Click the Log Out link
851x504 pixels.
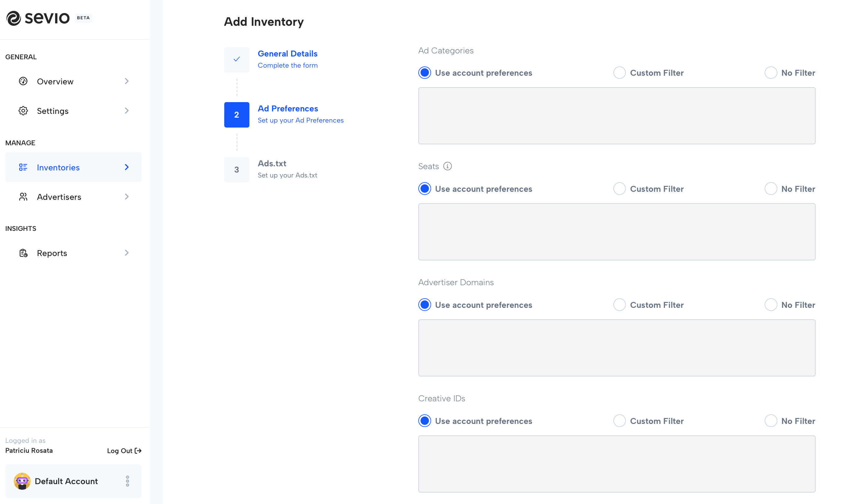tap(124, 450)
